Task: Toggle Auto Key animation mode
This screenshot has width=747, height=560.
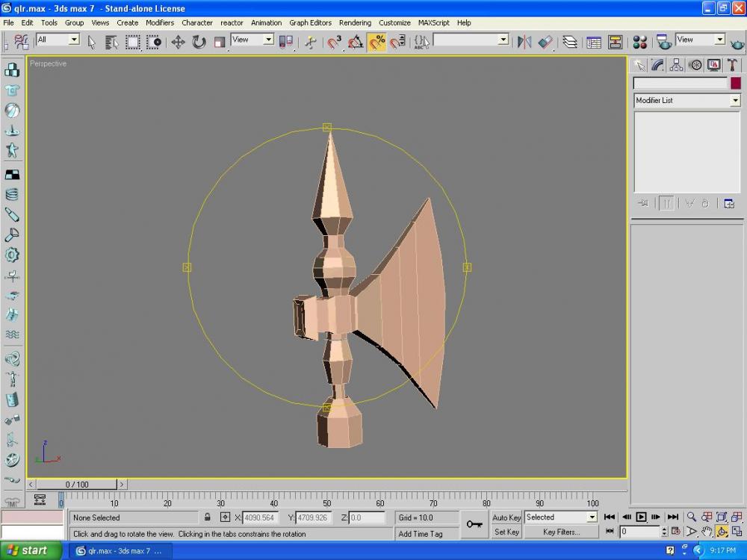Action: click(506, 517)
